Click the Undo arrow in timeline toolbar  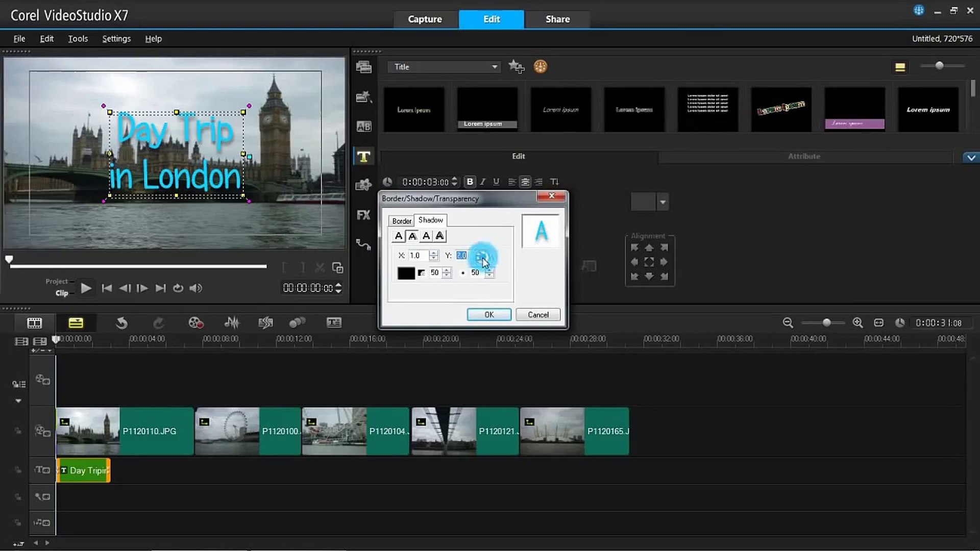[121, 323]
